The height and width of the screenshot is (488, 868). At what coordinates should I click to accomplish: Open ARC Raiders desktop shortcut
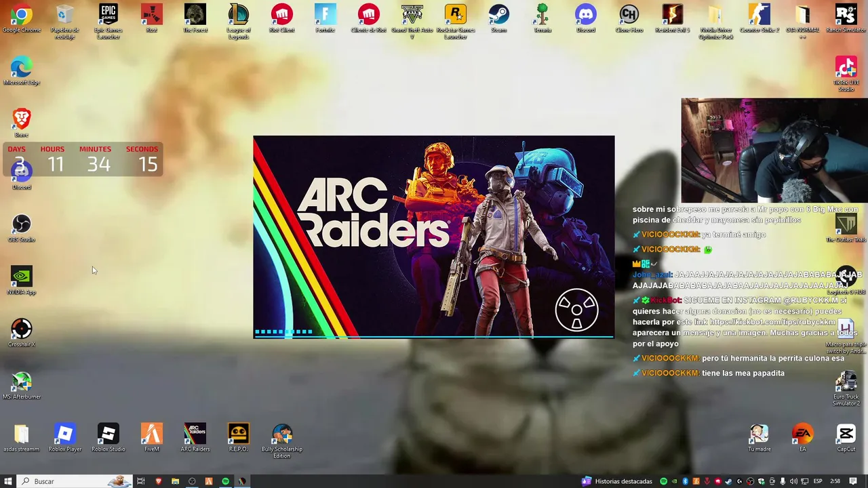point(195,438)
